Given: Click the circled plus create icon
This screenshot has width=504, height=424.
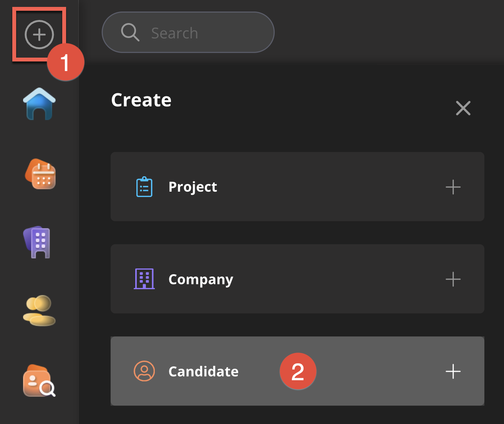Looking at the screenshot, I should [39, 35].
